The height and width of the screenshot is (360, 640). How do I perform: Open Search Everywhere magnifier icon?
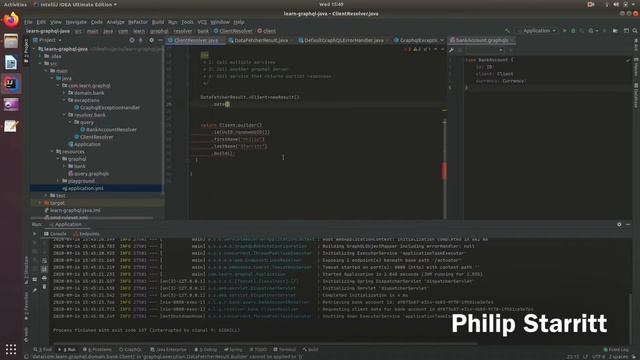click(635, 31)
